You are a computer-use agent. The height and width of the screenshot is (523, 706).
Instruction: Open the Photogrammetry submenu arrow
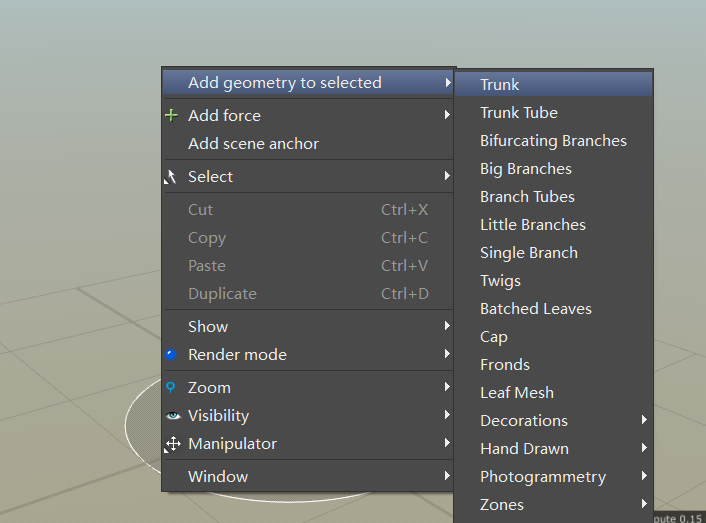point(645,476)
